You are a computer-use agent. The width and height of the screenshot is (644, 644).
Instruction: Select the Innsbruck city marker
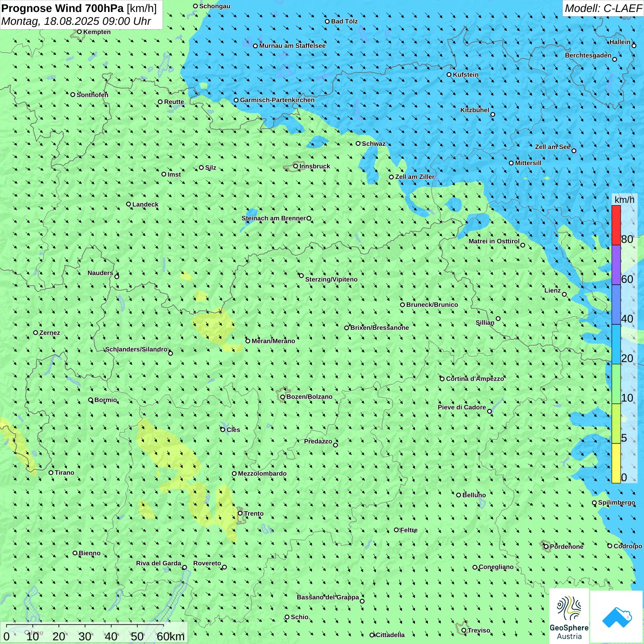296,166
